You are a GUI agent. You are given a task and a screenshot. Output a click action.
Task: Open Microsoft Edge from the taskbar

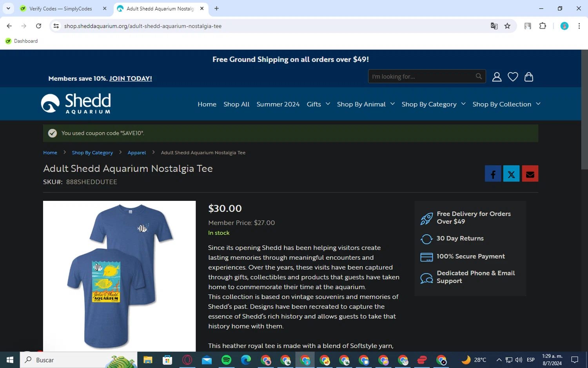(246, 360)
